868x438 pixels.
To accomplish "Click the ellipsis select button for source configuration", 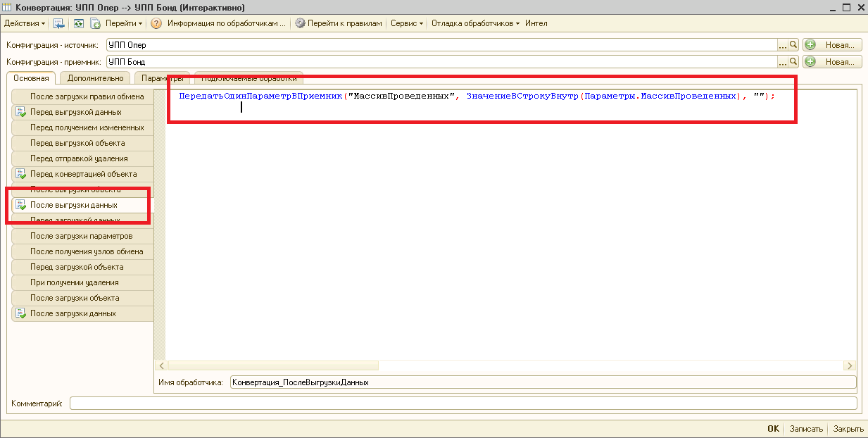I will [x=782, y=44].
